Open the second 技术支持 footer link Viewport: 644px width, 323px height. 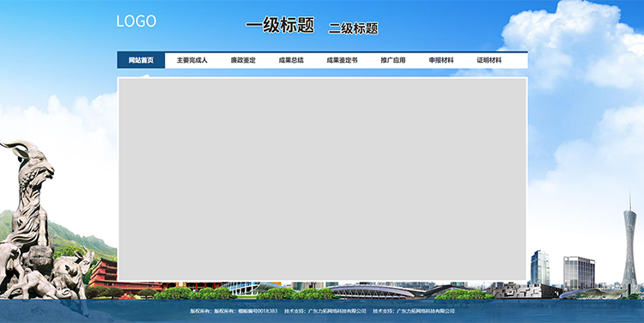point(414,311)
